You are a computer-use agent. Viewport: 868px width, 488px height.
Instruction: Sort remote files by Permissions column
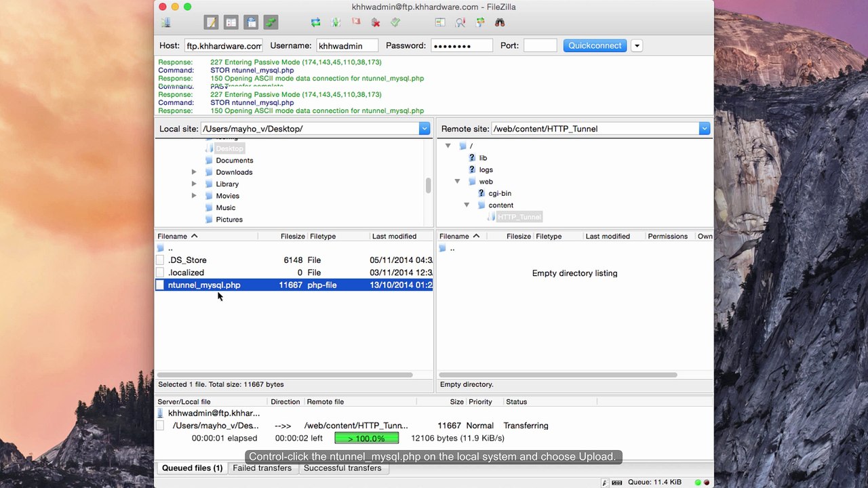pyautogui.click(x=668, y=236)
